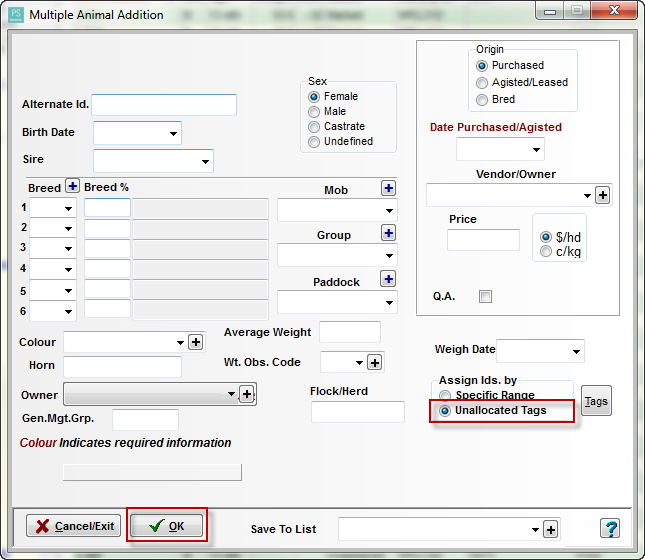
Task: Open help with the question mark icon
Action: (x=610, y=528)
